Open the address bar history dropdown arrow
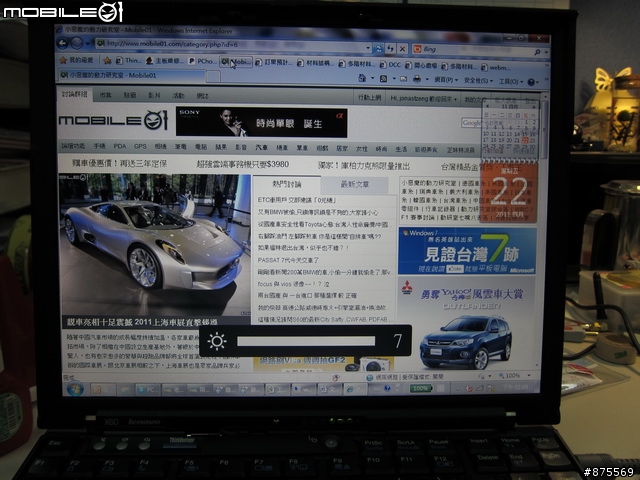 tap(368, 48)
